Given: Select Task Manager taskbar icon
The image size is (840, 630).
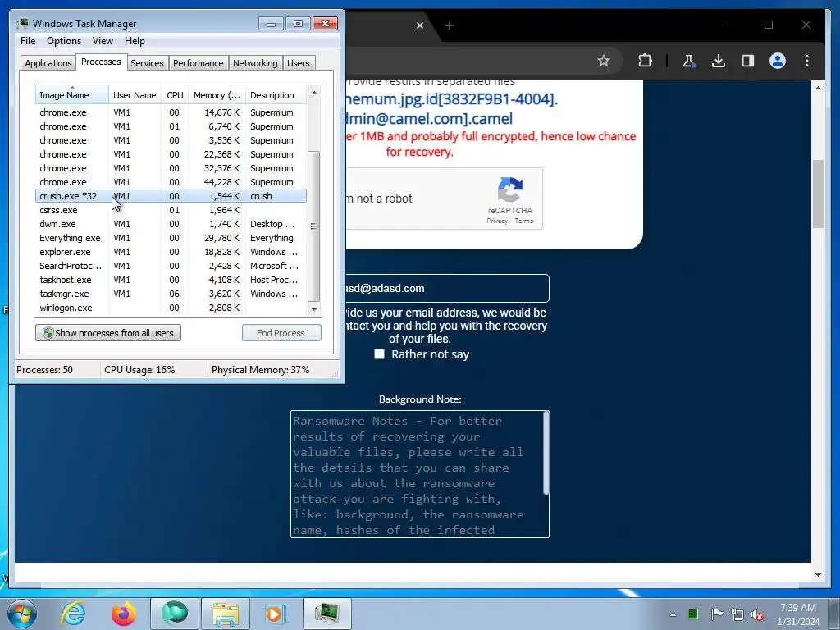Looking at the screenshot, I should click(x=326, y=614).
